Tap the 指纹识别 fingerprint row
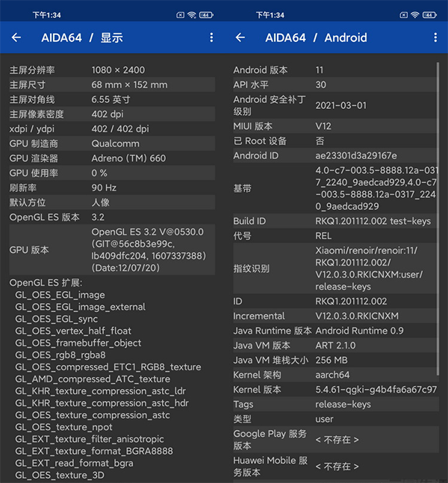Image resolution: width=448 pixels, height=483 pixels. 332,268
